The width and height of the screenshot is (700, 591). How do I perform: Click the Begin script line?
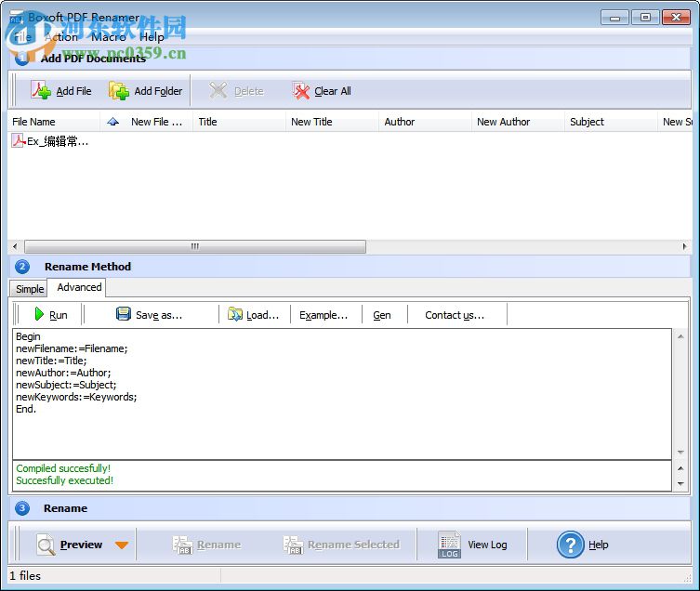[x=28, y=336]
